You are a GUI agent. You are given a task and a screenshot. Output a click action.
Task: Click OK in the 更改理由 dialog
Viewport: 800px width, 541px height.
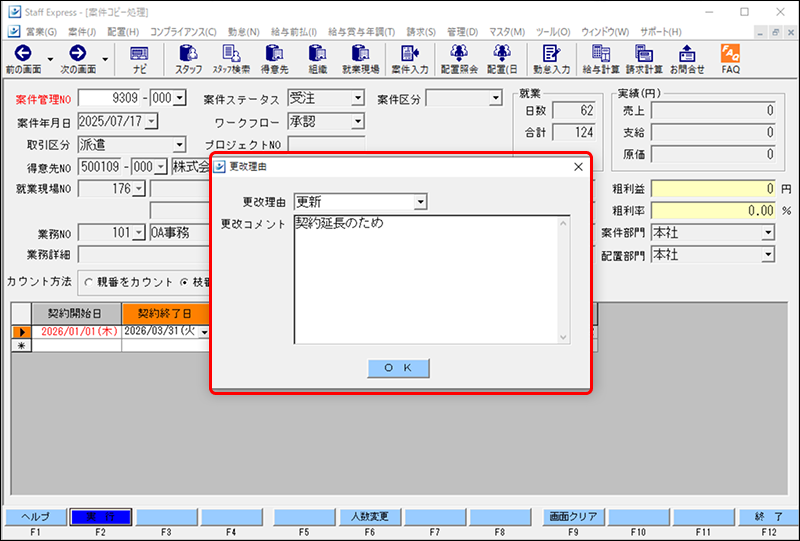tap(398, 368)
